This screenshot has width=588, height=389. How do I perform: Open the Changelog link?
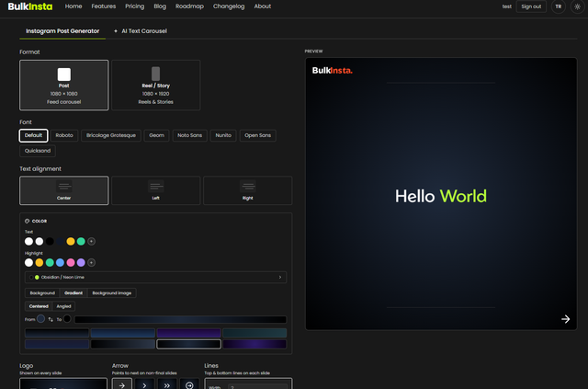229,6
